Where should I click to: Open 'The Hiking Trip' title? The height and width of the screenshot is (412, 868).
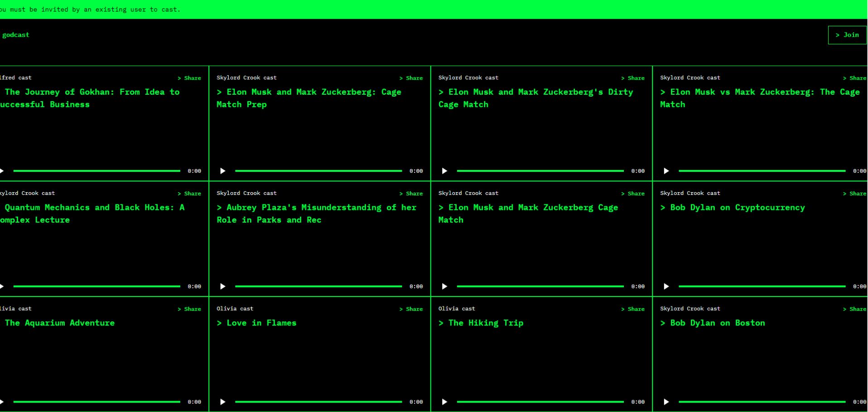(x=481, y=323)
